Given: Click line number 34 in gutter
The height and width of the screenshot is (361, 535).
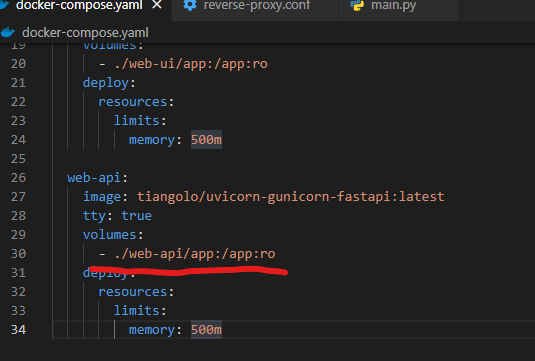Looking at the screenshot, I should point(18,330).
